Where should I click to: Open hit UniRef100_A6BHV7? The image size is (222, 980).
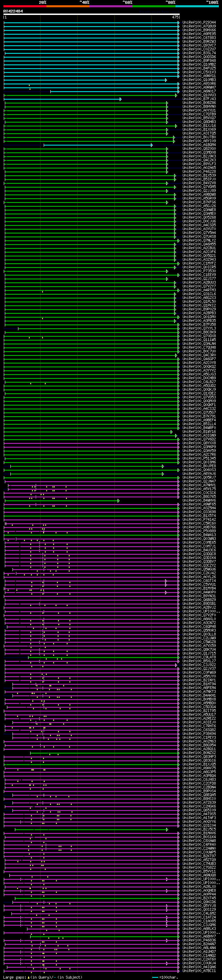[199, 937]
